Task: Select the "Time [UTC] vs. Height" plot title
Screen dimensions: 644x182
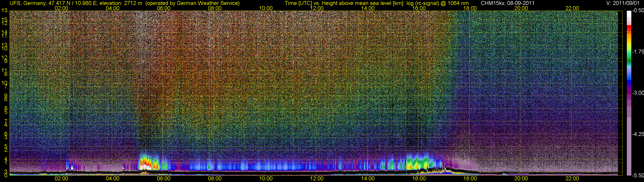Action: point(377,3)
